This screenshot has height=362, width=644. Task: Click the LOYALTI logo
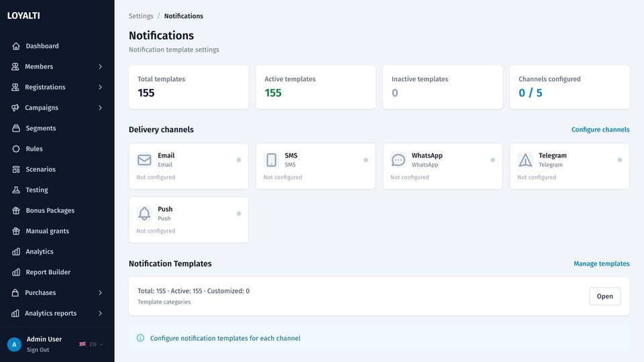(x=23, y=15)
